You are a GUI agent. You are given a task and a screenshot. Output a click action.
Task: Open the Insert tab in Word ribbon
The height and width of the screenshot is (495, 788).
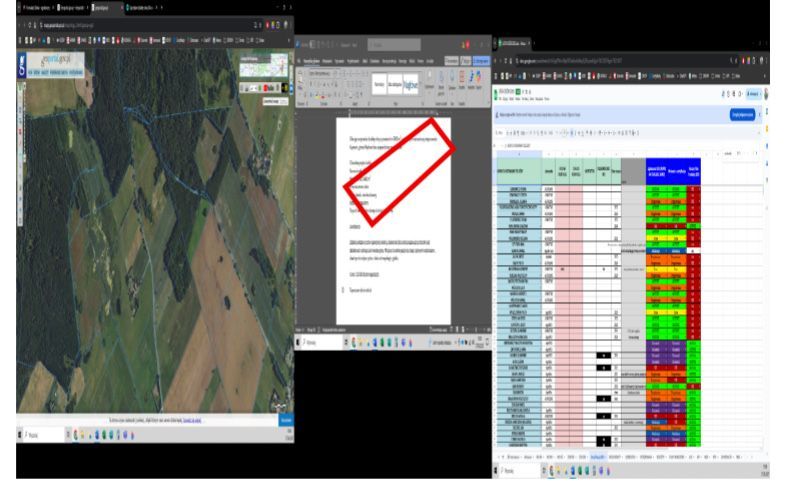click(x=324, y=61)
